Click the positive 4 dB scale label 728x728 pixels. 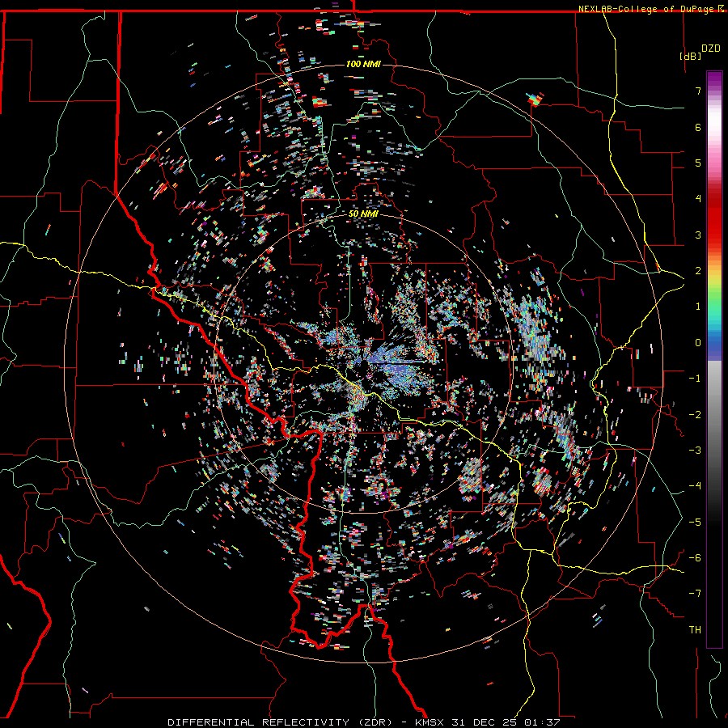coord(698,199)
